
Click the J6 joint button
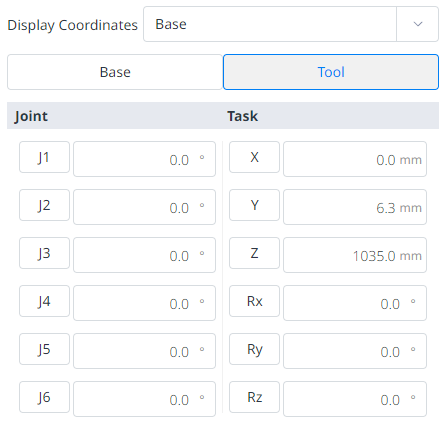tap(44, 397)
